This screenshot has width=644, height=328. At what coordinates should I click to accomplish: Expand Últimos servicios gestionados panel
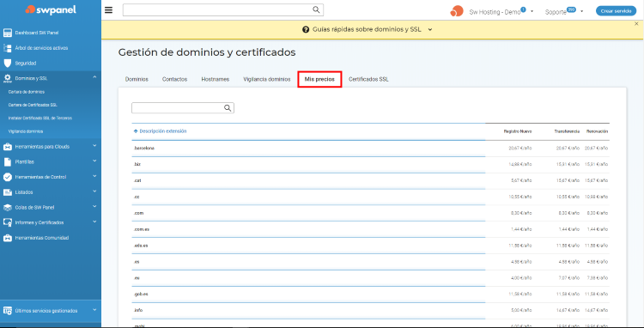click(94, 310)
